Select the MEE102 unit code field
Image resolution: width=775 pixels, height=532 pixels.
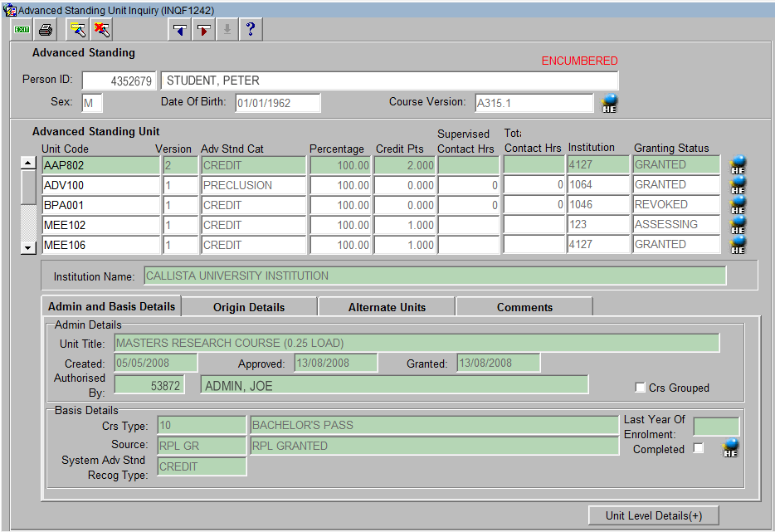click(100, 225)
